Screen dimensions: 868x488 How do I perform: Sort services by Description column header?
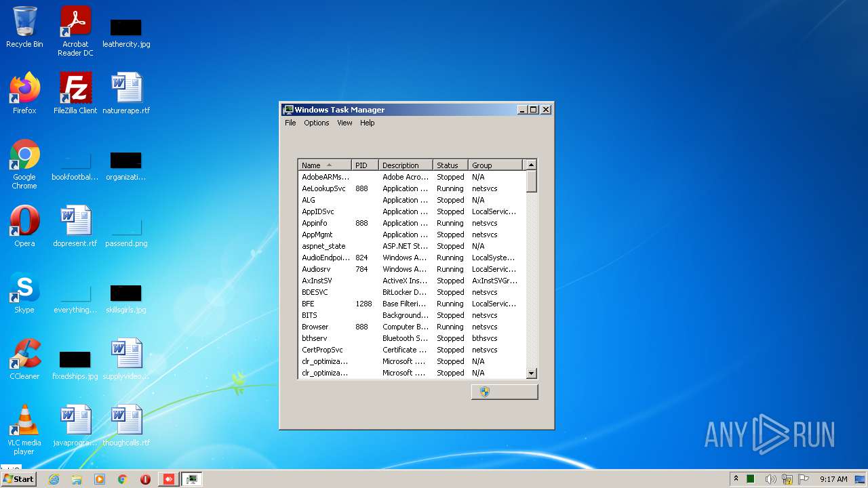pyautogui.click(x=406, y=165)
